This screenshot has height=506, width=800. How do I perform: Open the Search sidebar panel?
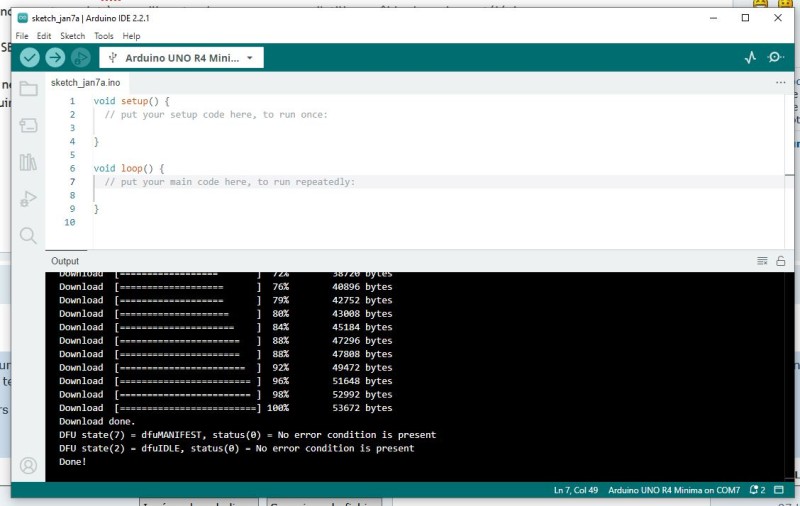28,235
